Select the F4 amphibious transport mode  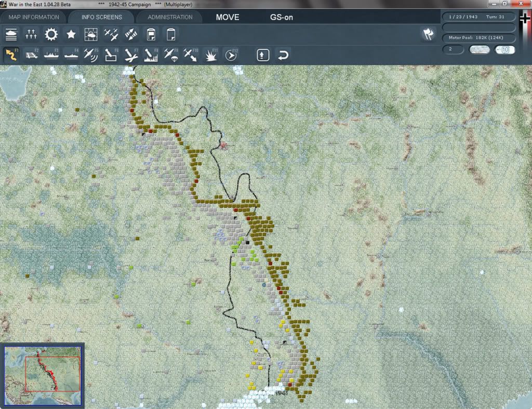click(x=71, y=55)
